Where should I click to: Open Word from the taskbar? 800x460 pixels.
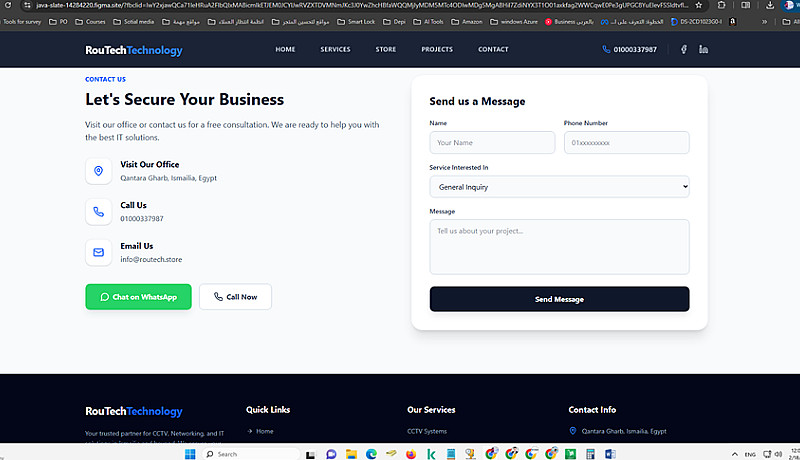point(610,454)
